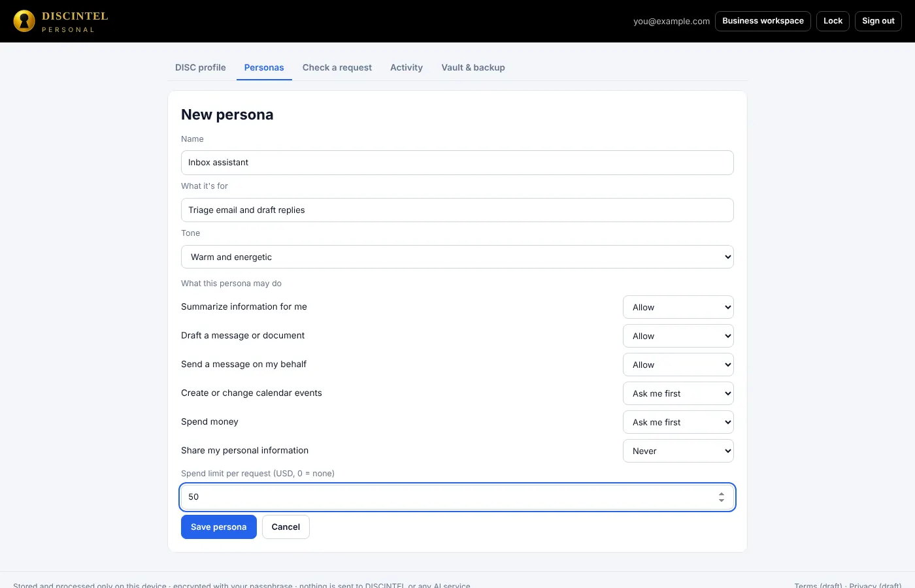Focus the What it's for field

[x=457, y=210]
